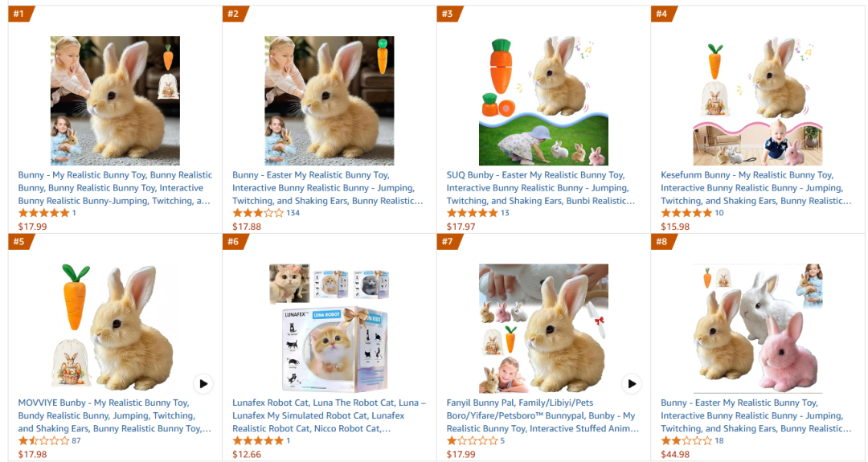868x462 pixels.
Task: Click the $15.98 price on Kesefunm Bunny
Action: point(675,226)
